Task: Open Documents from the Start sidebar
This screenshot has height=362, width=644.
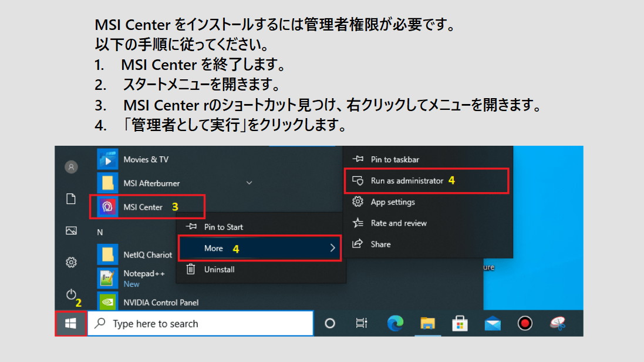Action: (71, 199)
